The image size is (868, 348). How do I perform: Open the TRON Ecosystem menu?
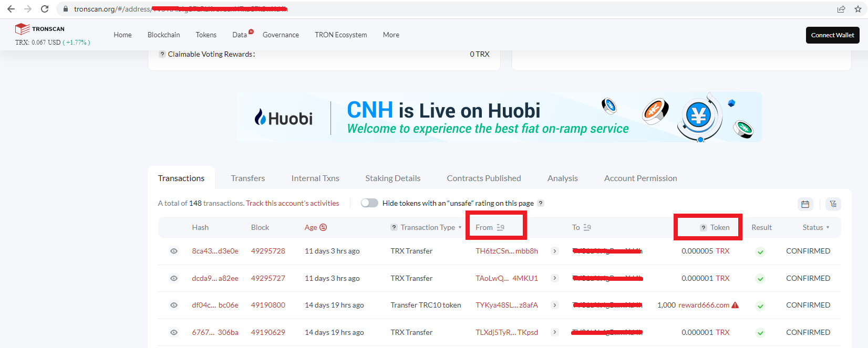click(341, 35)
